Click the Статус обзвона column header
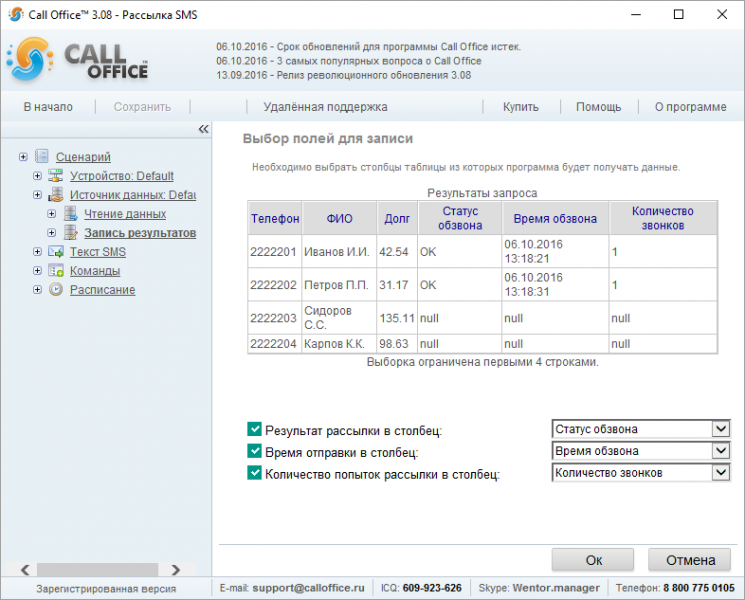This screenshot has width=745, height=600. click(x=460, y=218)
